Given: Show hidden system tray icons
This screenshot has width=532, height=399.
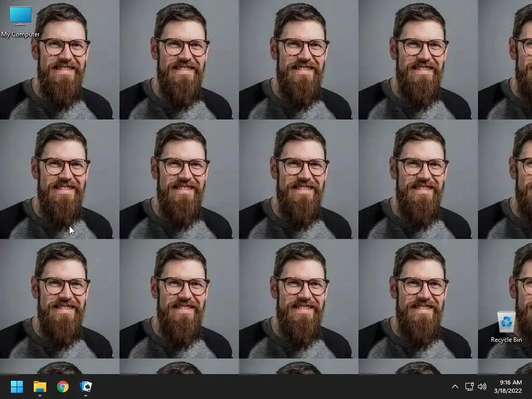Looking at the screenshot, I should 455,387.
